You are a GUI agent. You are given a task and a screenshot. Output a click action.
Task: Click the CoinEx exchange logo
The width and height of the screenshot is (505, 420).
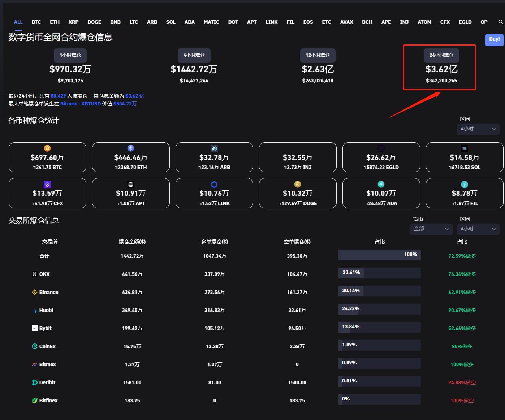35,346
